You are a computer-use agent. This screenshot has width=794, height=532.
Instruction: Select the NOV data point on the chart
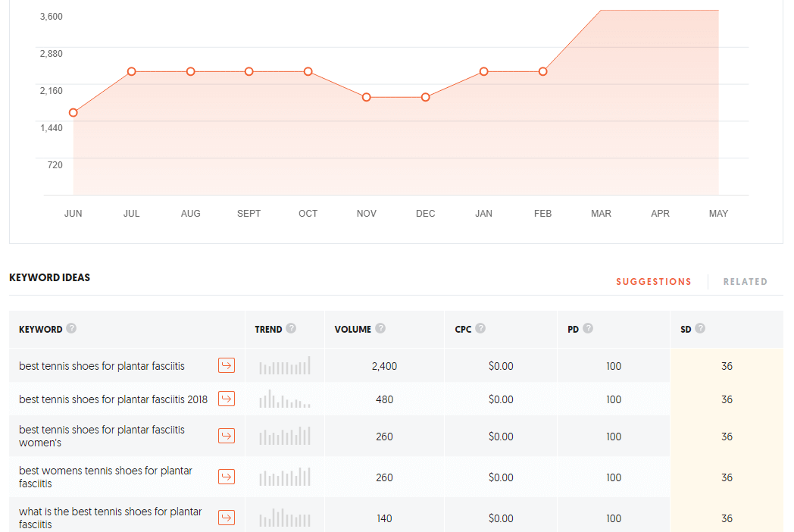click(367, 97)
